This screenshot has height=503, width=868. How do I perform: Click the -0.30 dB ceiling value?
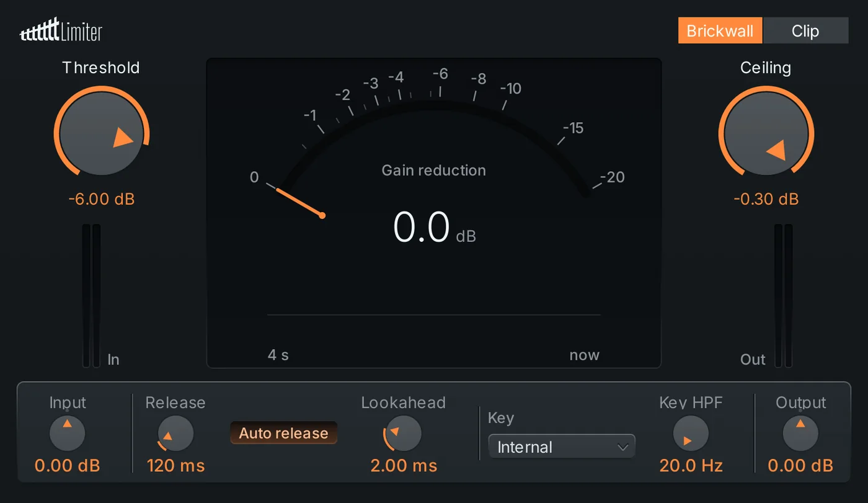(766, 200)
